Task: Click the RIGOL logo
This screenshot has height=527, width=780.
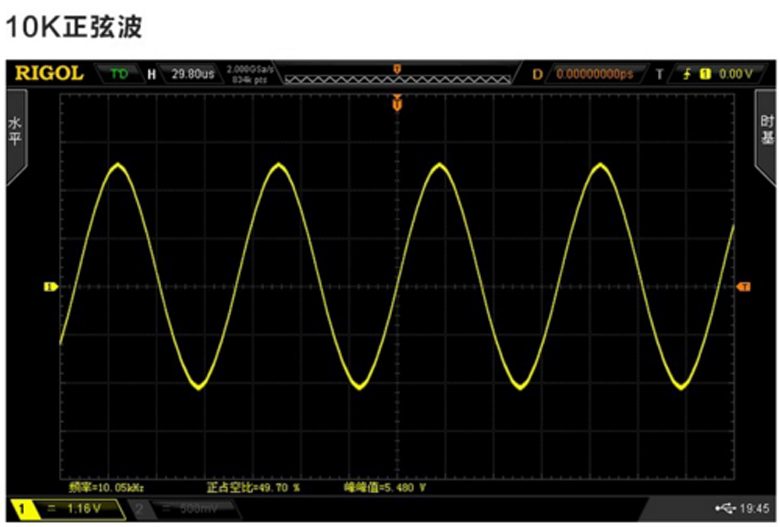Action: coord(48,74)
